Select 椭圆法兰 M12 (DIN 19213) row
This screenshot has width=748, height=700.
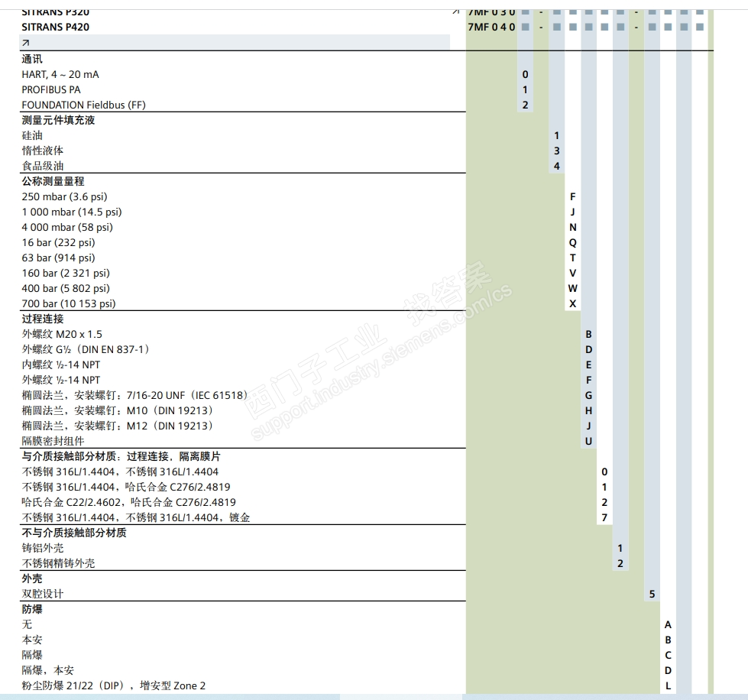click(118, 426)
